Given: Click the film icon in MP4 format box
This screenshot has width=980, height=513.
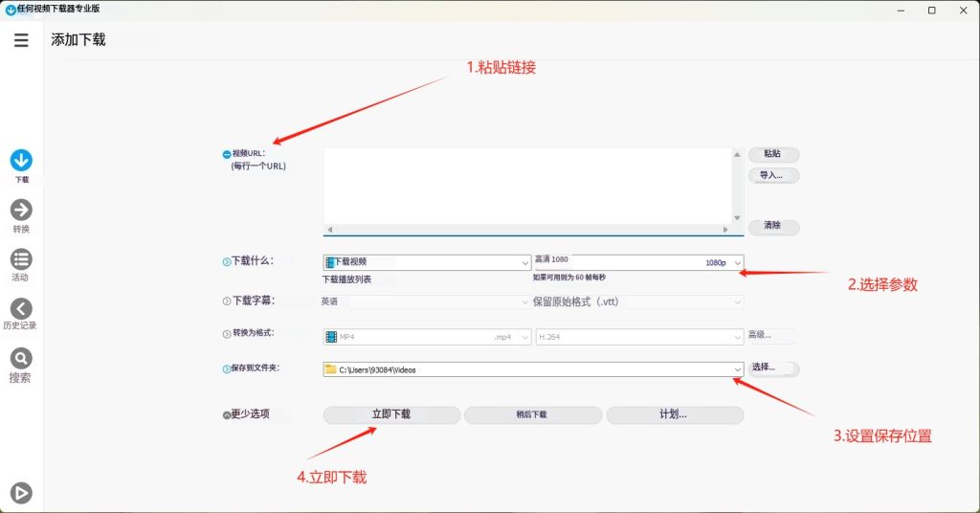Looking at the screenshot, I should coord(331,337).
